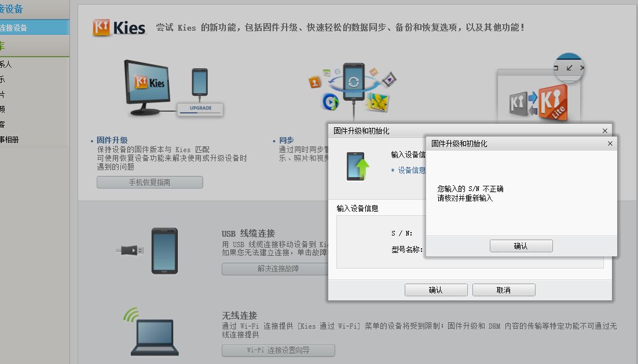638x364 pixels.
Task: Click the Kies logo icon in the header
Action: click(101, 28)
